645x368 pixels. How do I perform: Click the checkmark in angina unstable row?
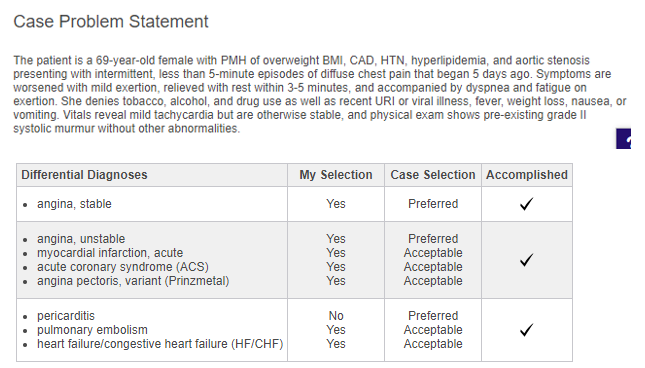(527, 260)
